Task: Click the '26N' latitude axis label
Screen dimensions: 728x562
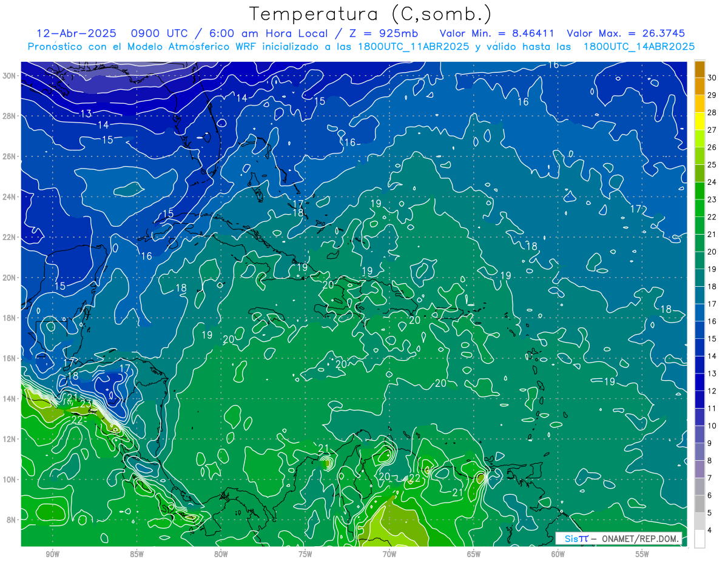Action: pyautogui.click(x=10, y=156)
